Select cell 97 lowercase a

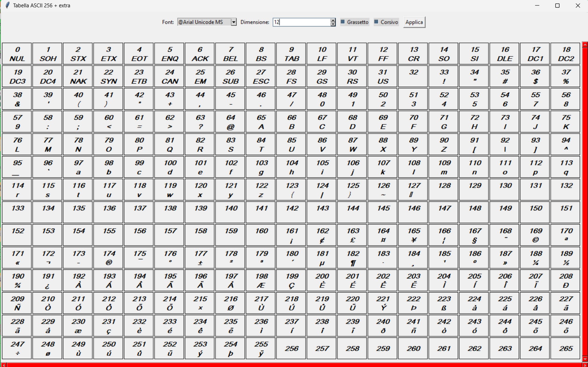click(78, 167)
